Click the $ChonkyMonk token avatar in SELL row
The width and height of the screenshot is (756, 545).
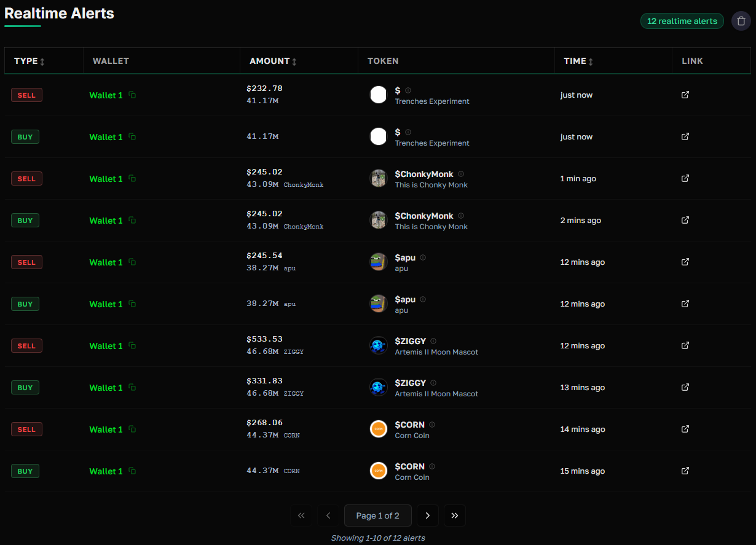[x=379, y=178]
